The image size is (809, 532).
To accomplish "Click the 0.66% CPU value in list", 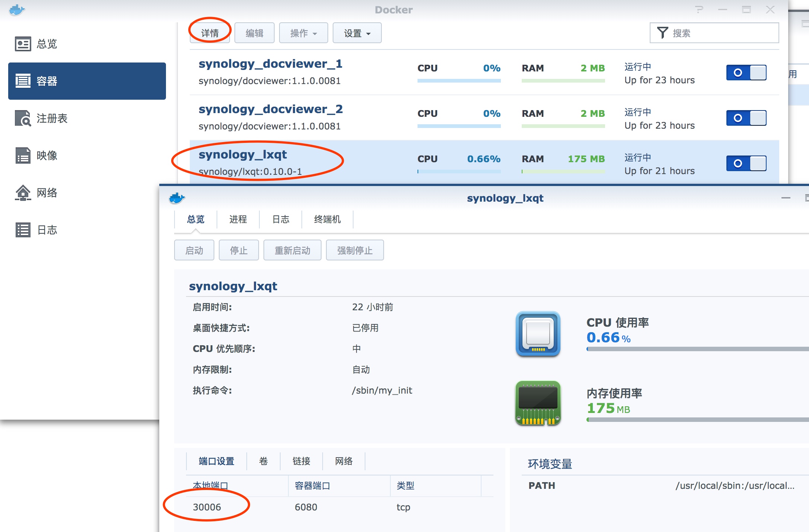I will coord(484,159).
